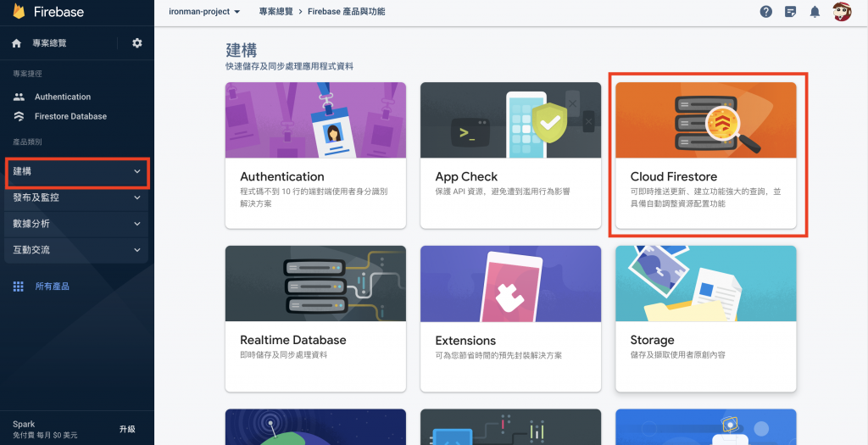Click 專案總覽 breadcrumb link
Image resolution: width=868 pixels, height=445 pixels.
pyautogui.click(x=276, y=12)
